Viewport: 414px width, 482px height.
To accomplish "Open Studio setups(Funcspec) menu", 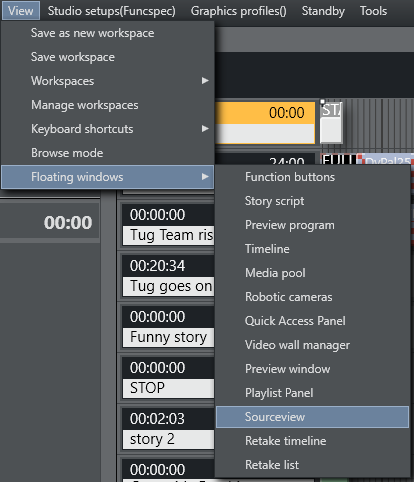I will (111, 11).
